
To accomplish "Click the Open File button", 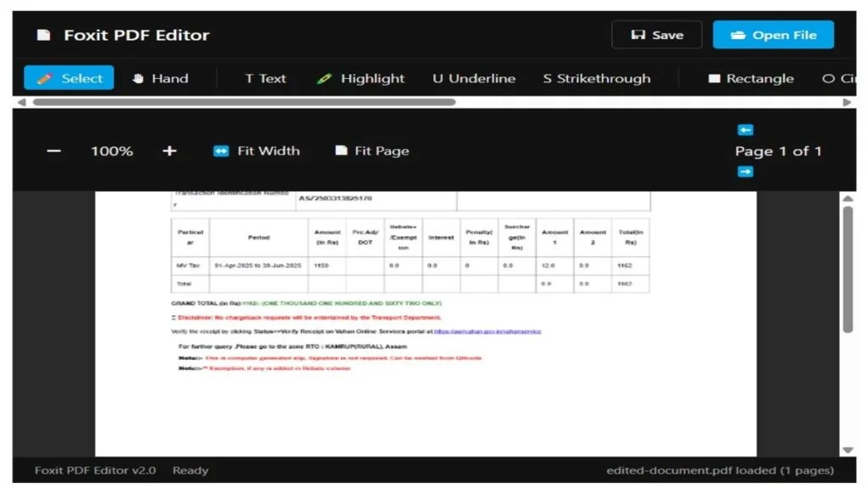I will click(x=773, y=35).
